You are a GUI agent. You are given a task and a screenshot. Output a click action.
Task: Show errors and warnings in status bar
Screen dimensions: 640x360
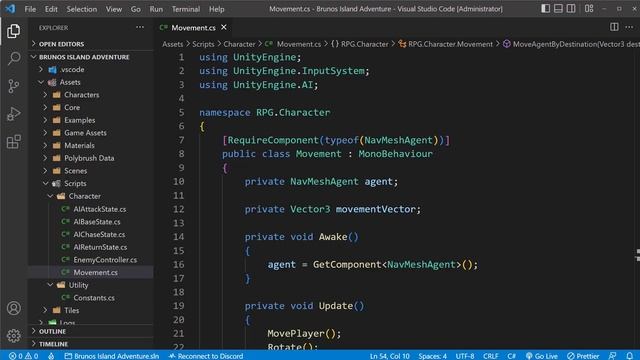pos(23,356)
